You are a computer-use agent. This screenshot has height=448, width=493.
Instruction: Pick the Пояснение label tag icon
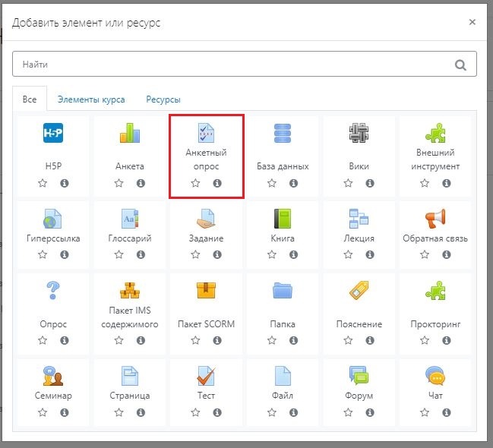click(359, 290)
